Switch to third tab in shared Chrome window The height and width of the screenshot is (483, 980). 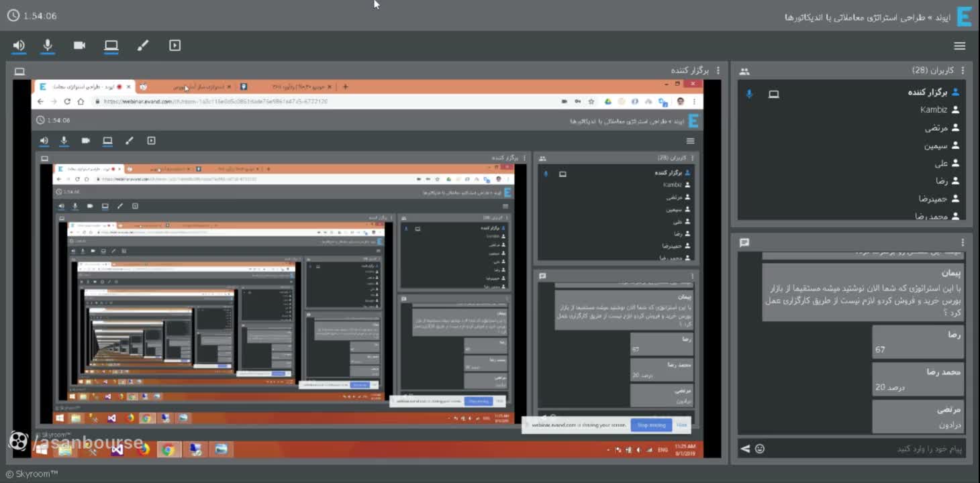pyautogui.click(x=285, y=87)
